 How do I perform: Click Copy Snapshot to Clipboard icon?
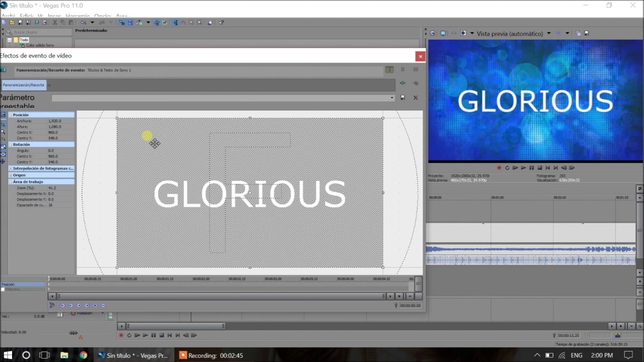578,33
